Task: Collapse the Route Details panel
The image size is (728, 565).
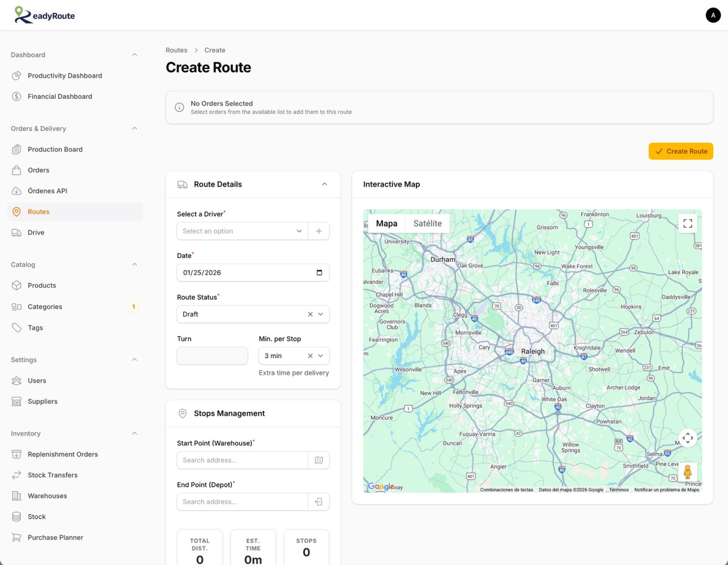Action: pyautogui.click(x=325, y=184)
